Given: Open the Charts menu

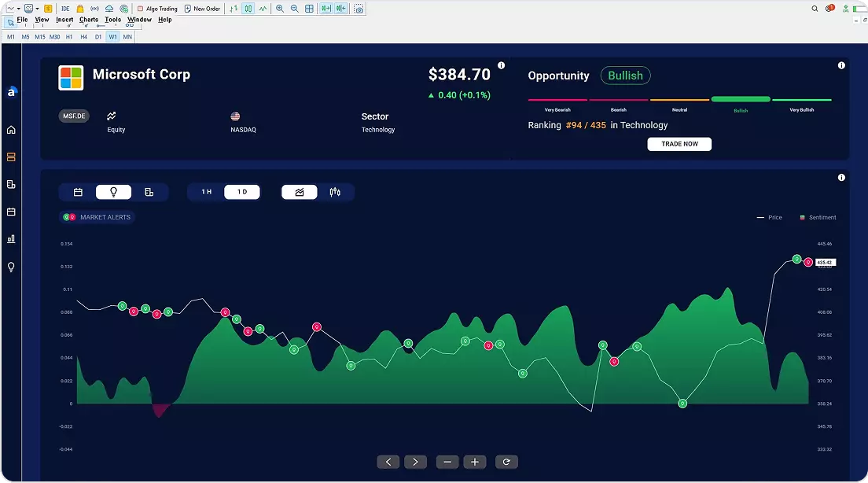Looking at the screenshot, I should click(x=89, y=20).
